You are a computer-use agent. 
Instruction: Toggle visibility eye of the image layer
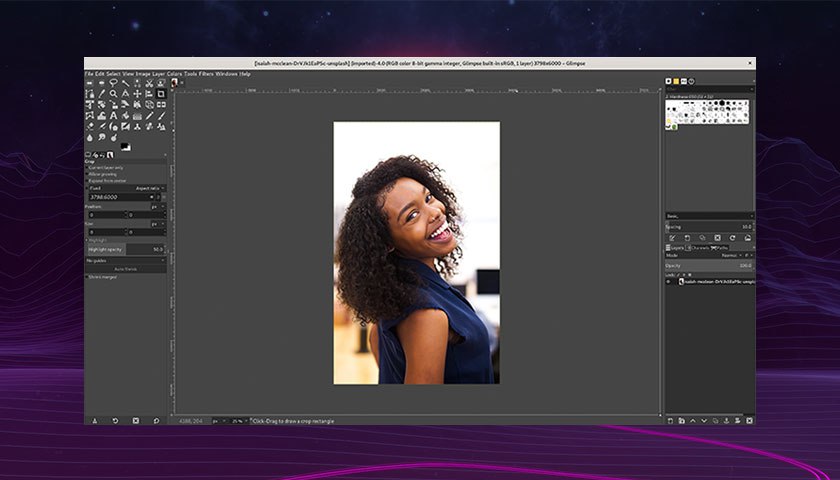coord(669,281)
